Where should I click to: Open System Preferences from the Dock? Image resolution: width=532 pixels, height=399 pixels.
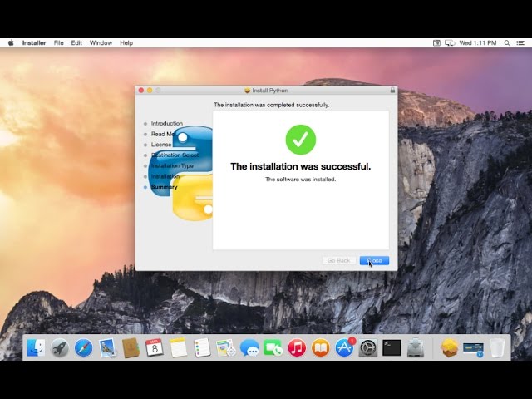368,347
